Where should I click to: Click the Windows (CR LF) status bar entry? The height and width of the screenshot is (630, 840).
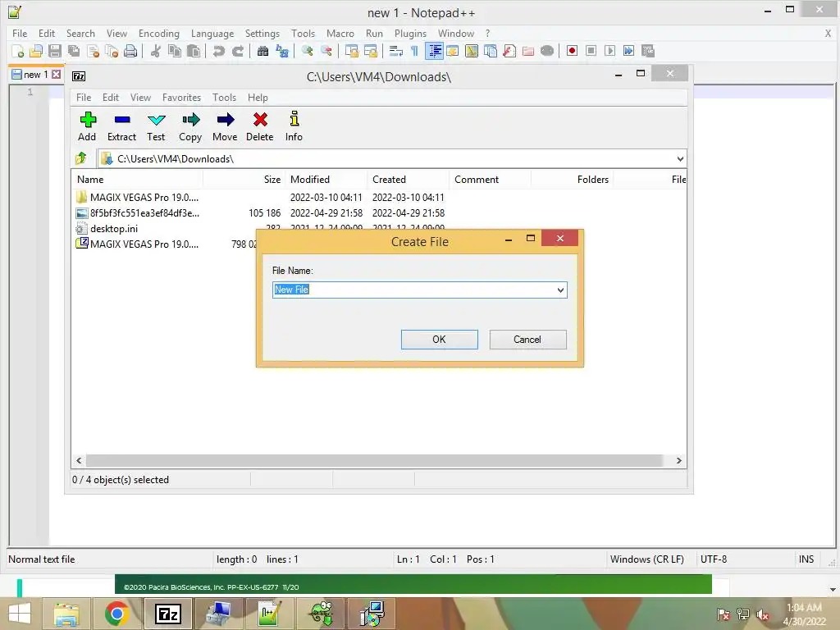click(x=646, y=559)
